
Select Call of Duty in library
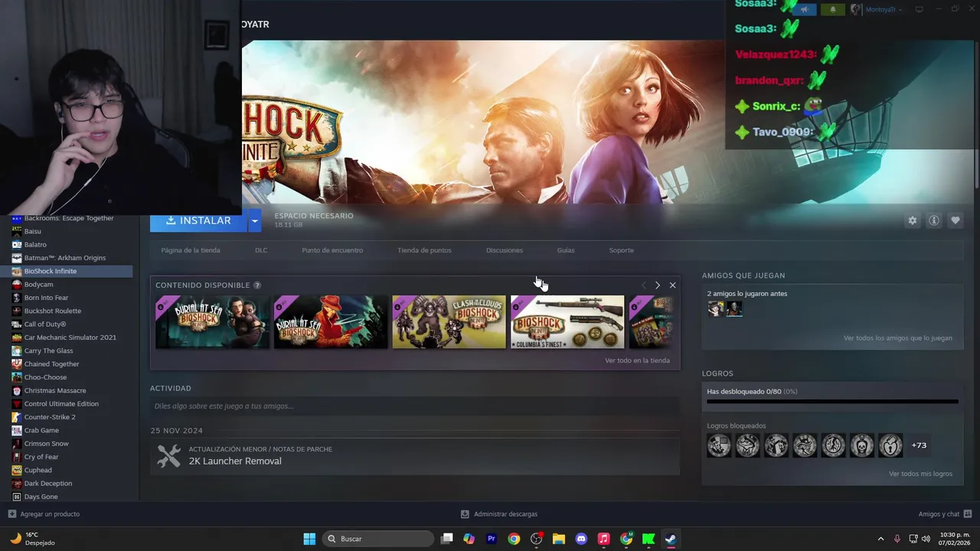(44, 324)
